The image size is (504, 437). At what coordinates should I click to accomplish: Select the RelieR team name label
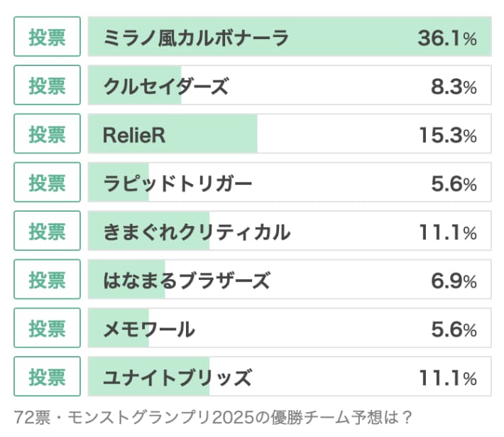[x=134, y=134]
